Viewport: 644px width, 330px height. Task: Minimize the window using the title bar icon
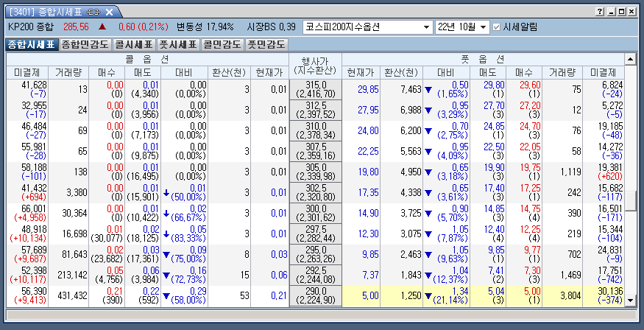(x=611, y=12)
